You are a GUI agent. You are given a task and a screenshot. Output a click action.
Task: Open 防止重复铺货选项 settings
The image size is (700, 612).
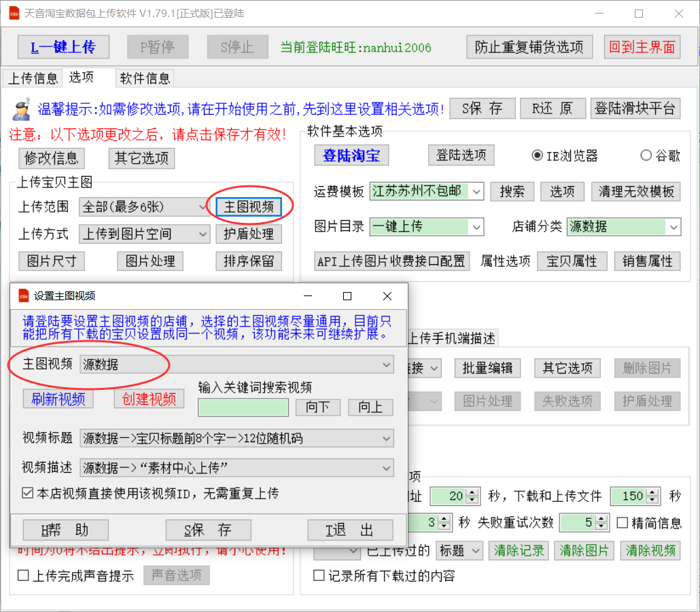point(529,47)
